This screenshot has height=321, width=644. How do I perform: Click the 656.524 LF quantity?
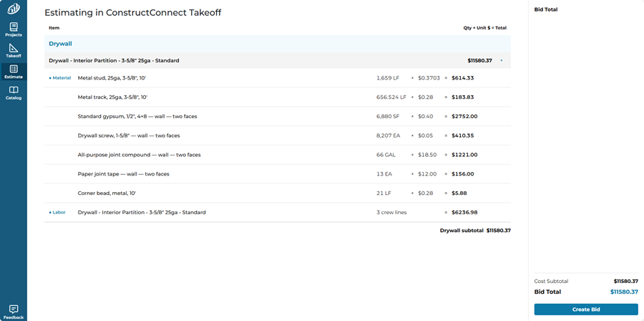pyautogui.click(x=391, y=97)
